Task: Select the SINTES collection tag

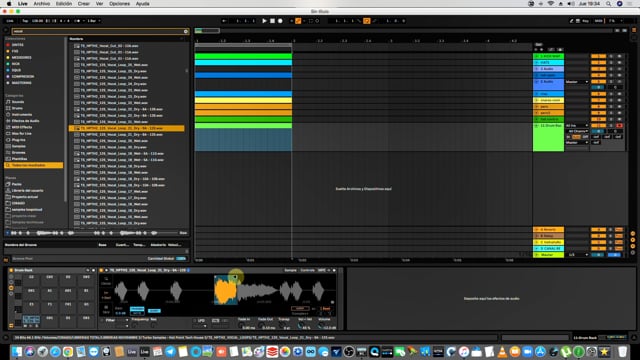Action: (x=17, y=45)
